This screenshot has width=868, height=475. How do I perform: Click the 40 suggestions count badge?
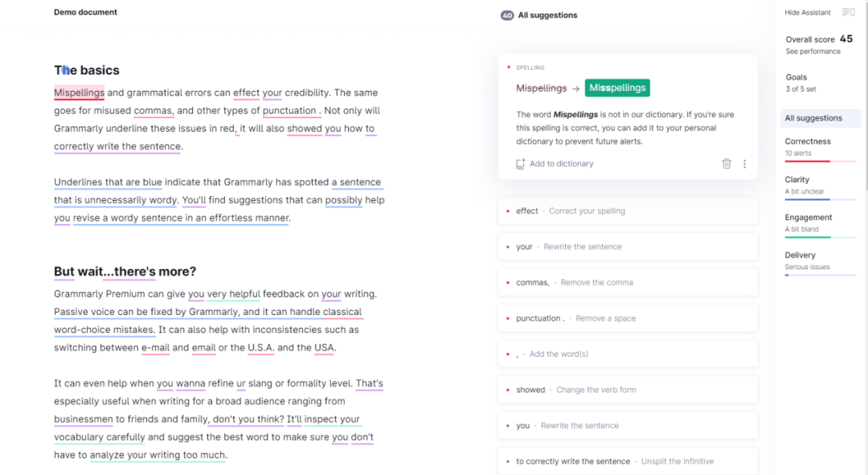tap(507, 15)
